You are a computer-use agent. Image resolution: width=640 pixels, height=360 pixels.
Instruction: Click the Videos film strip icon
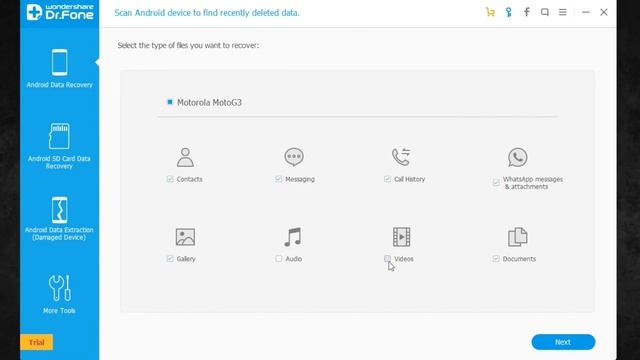pos(402,237)
